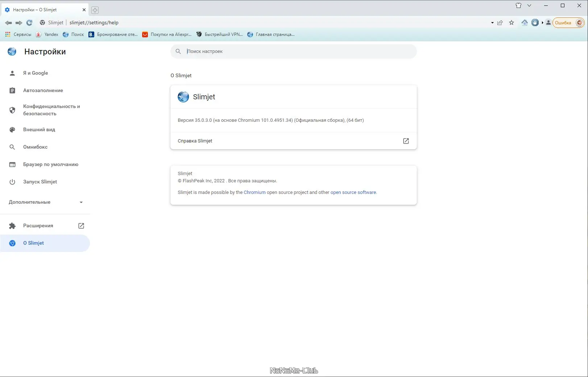588x377 pixels.
Task: Open the new tab plus button
Action: pos(95,10)
